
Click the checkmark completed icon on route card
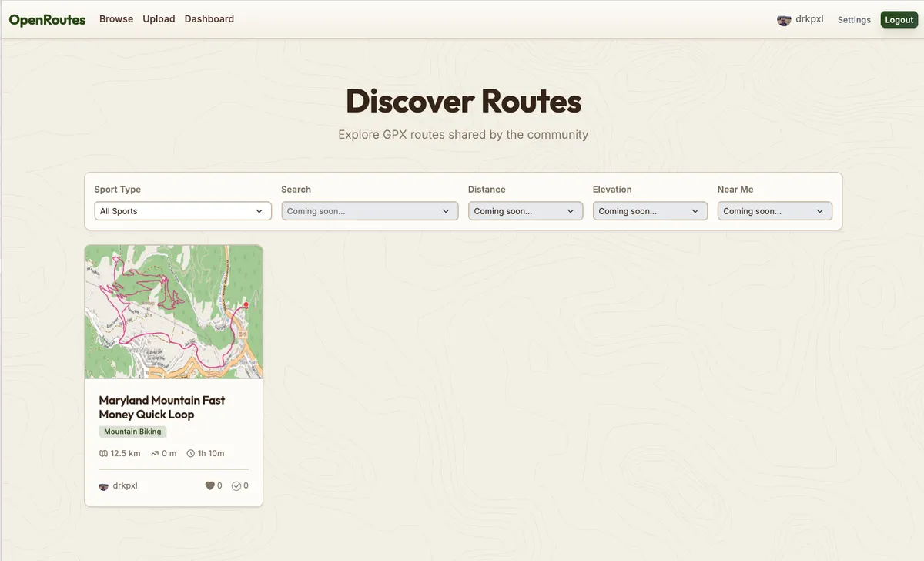coord(236,485)
